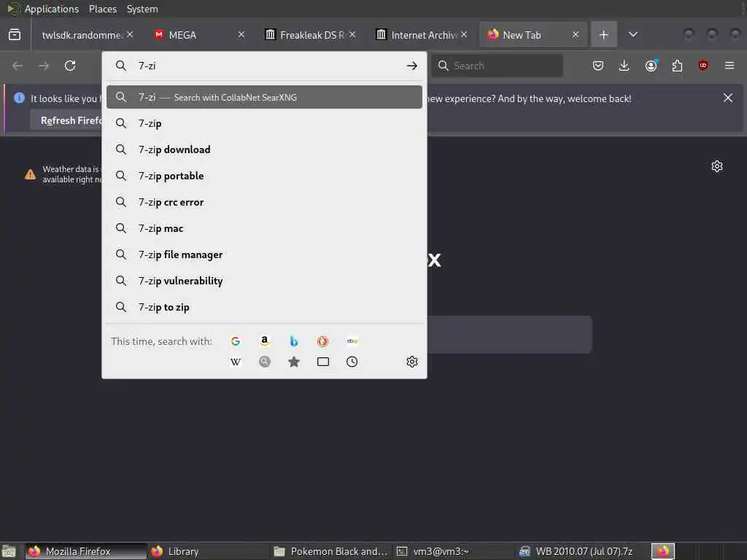Switch to WB 2010.07 (Jul 07).7z window

point(576,551)
